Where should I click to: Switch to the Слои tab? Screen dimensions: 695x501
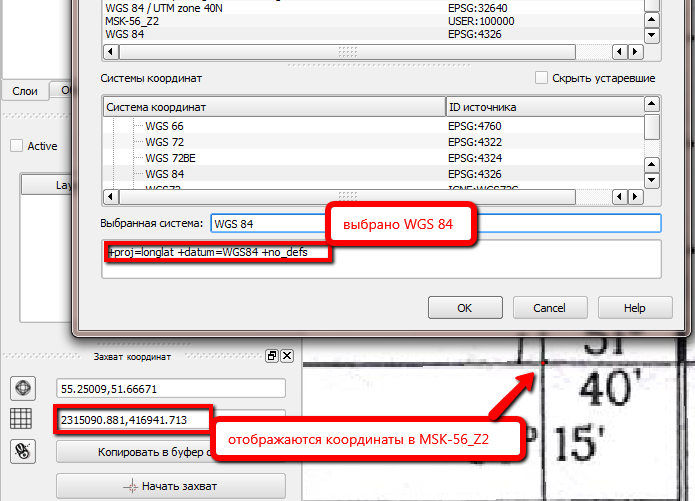[25, 91]
